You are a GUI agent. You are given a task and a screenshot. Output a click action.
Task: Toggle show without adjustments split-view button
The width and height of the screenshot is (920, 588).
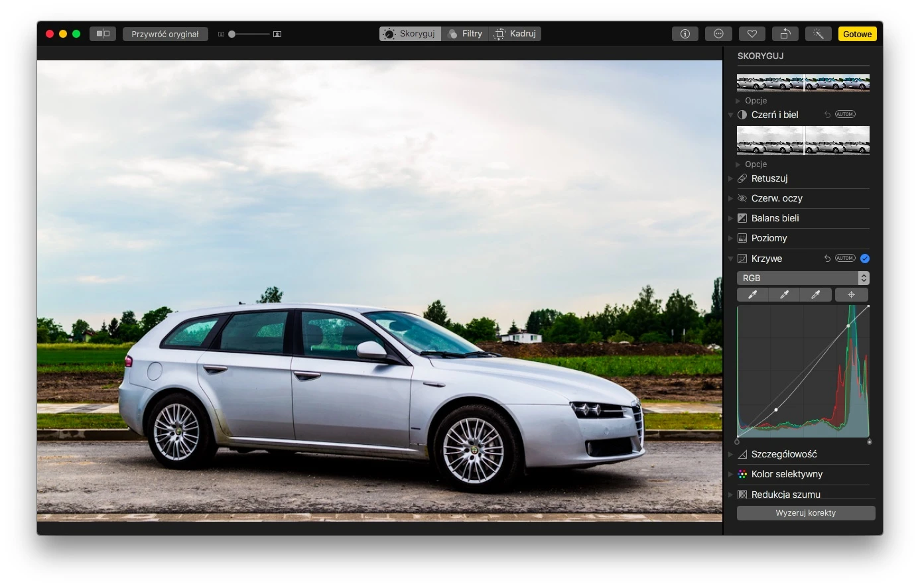pyautogui.click(x=103, y=34)
